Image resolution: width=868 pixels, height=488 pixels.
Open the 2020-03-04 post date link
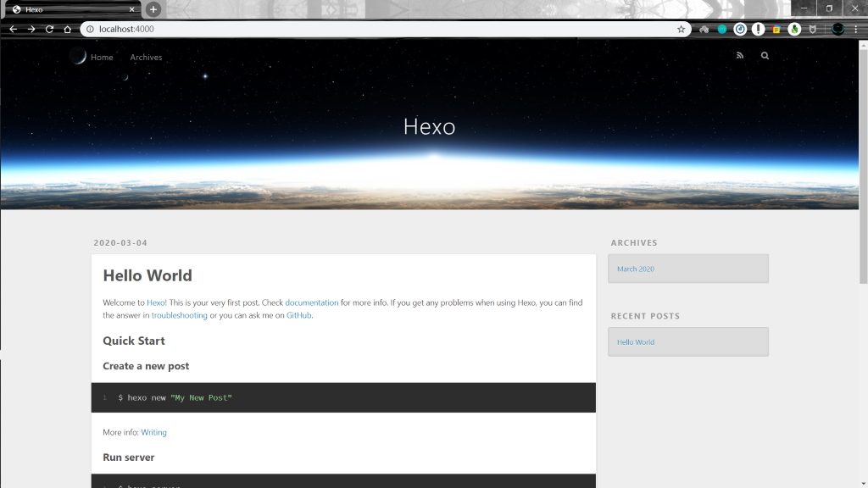coord(120,243)
